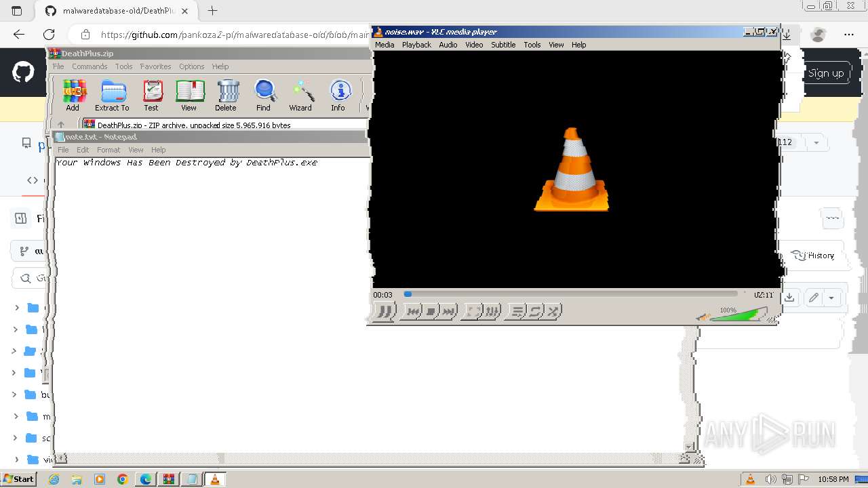Toggle VLC loop mode
This screenshot has height=488, width=868.
(536, 311)
